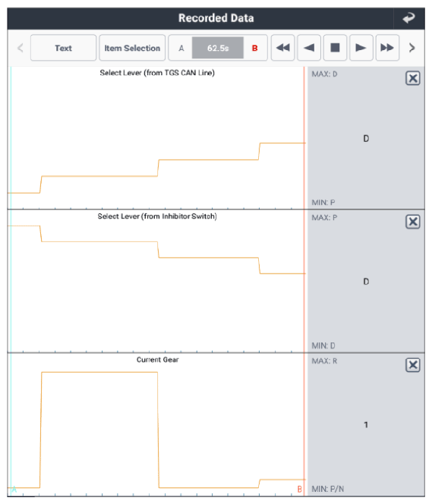
Task: Close the Inhibitor Switch graph
Action: 413,222
